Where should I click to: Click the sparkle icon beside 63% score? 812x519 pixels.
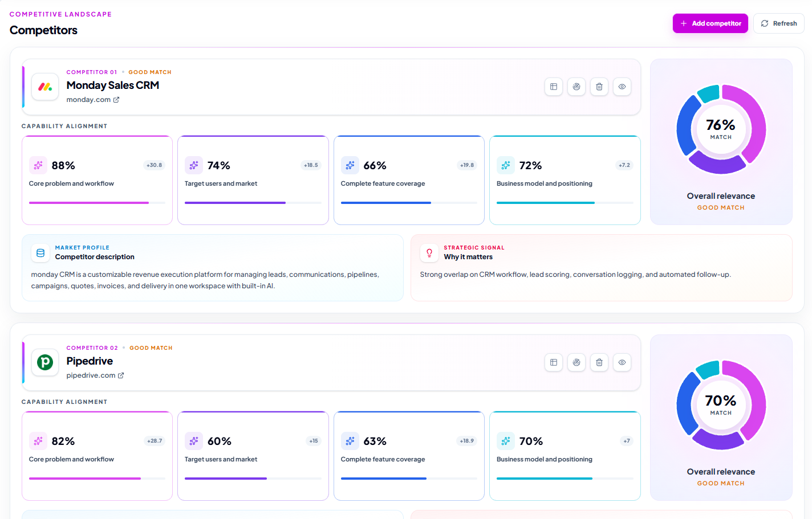point(350,441)
